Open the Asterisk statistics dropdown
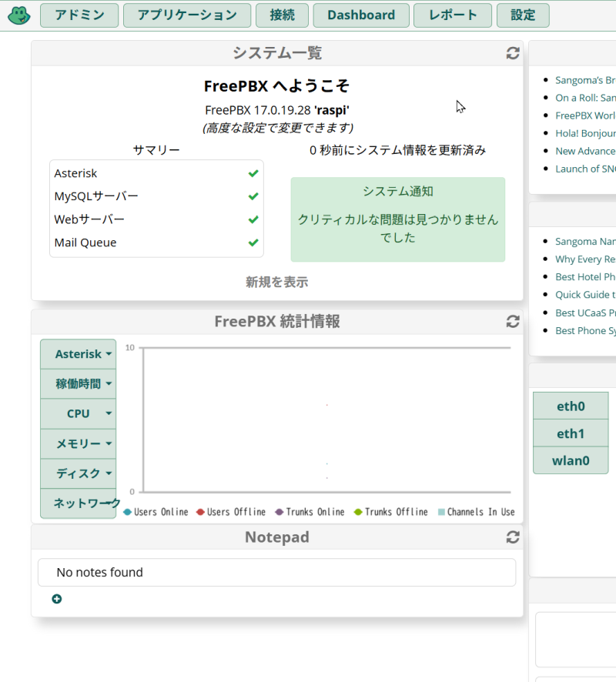Screen dimensions: 616x682 point(79,354)
